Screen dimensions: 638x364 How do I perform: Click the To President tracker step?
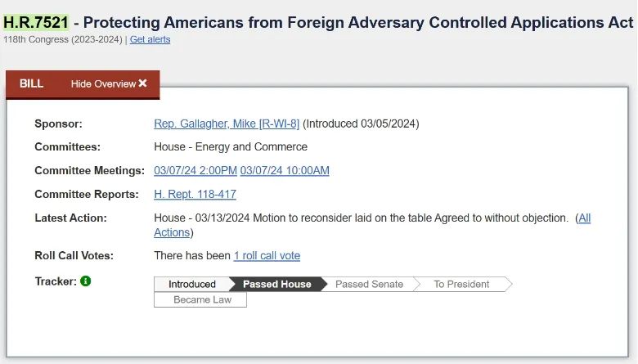(x=461, y=285)
